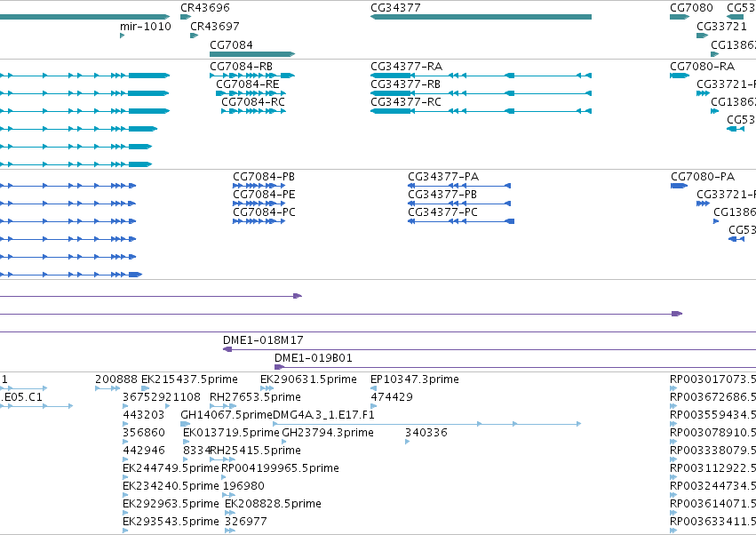756x535 pixels.
Task: Click EST EK290631.5prime
Action: (308, 379)
